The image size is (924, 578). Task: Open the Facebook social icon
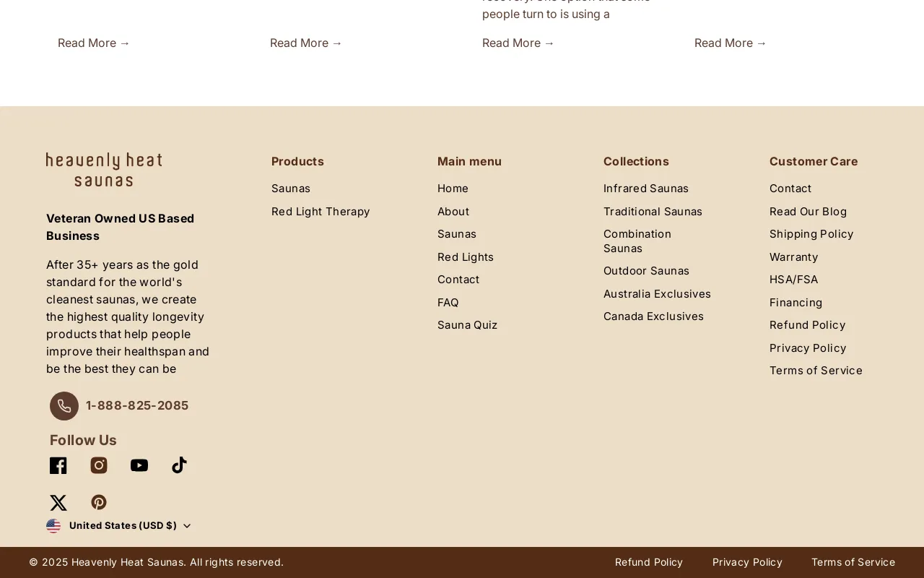pyautogui.click(x=58, y=465)
